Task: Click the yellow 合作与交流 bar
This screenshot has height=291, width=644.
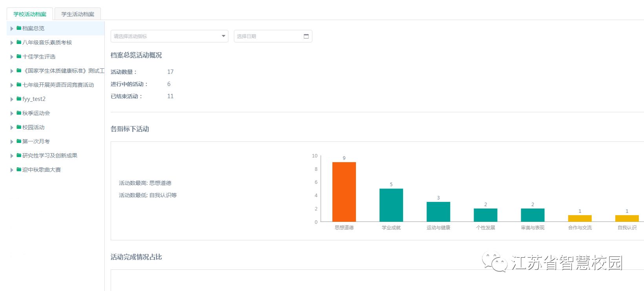Action: [580, 218]
